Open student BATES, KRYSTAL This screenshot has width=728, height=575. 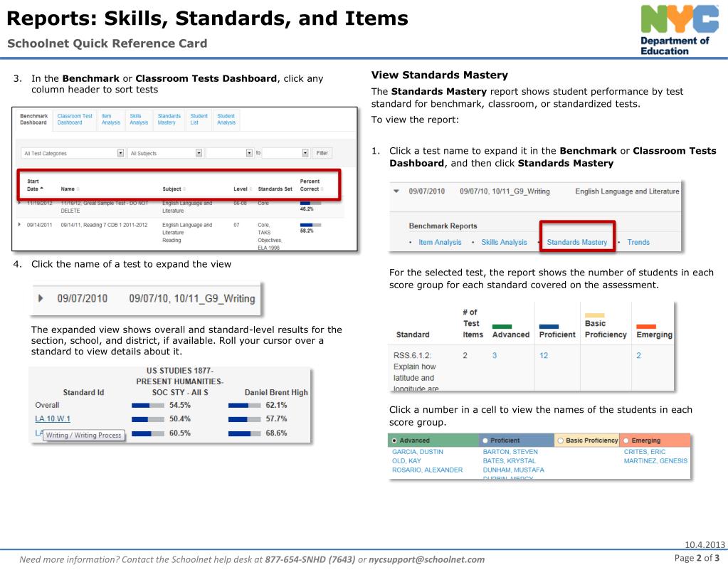pyautogui.click(x=509, y=460)
